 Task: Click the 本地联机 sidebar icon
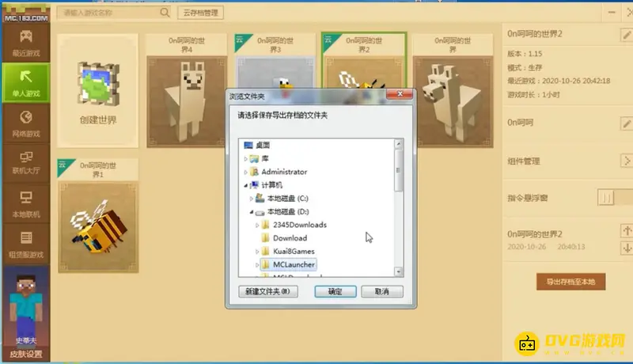coord(25,203)
